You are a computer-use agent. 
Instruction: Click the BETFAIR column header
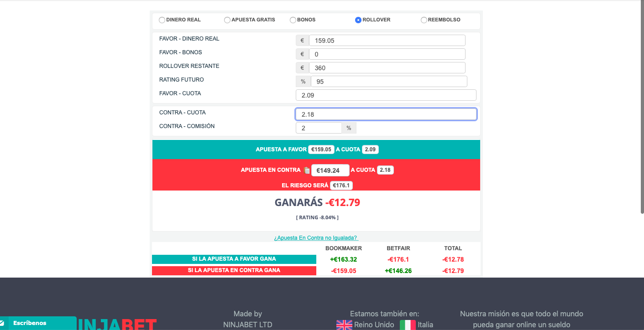pyautogui.click(x=398, y=248)
